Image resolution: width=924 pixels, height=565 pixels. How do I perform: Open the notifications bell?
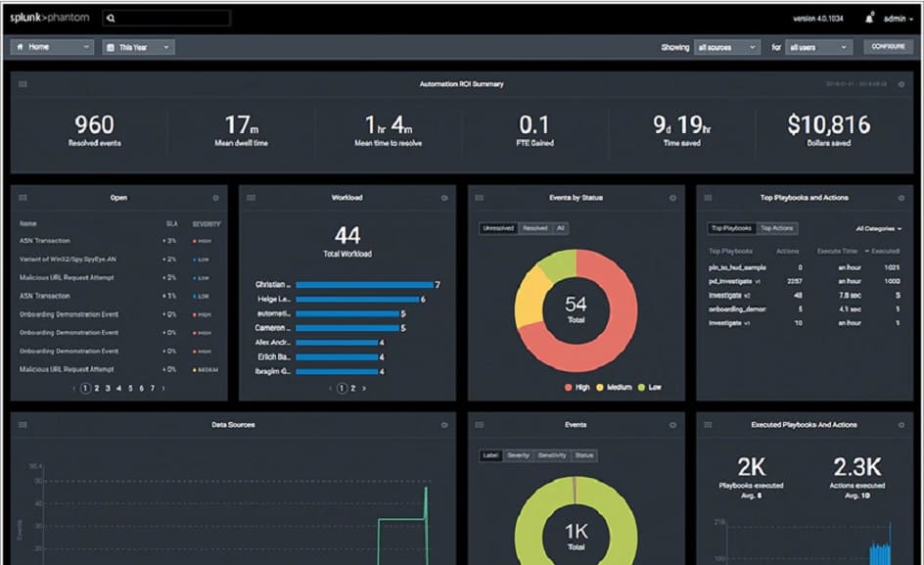[x=869, y=19]
